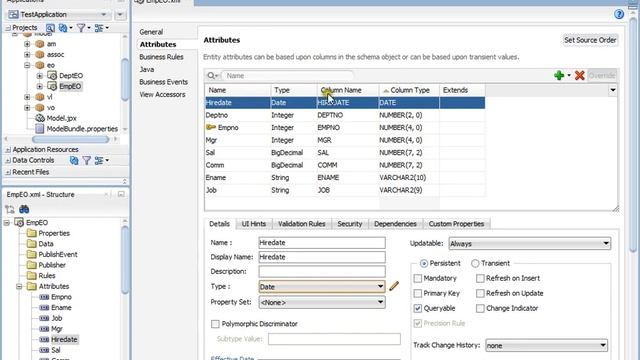Toggle the Primary Key checkbox
Image resolution: width=640 pixels, height=360 pixels.
point(417,293)
